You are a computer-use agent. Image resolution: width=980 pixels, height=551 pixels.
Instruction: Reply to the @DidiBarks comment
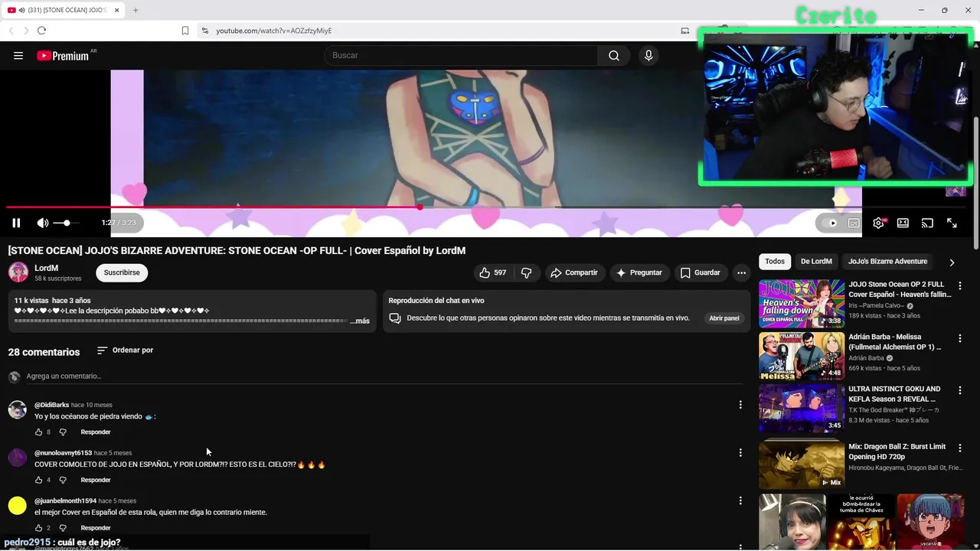pos(96,432)
